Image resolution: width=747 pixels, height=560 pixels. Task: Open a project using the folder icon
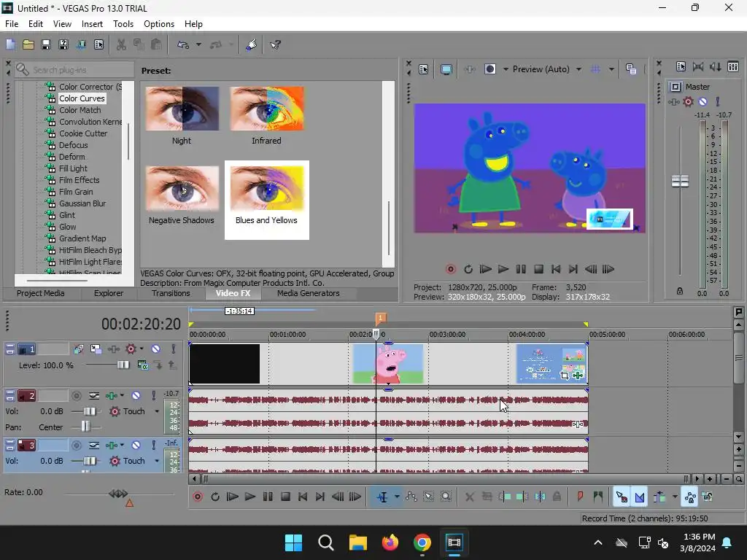28,44
